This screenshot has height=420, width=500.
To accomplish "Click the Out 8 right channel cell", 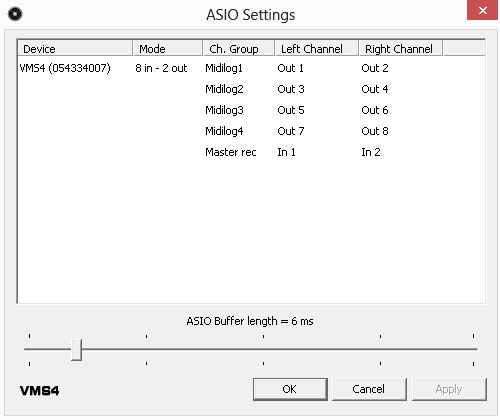I will [x=375, y=131].
